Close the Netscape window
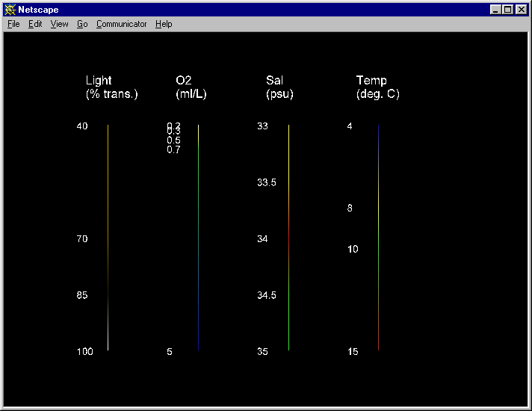Viewport: 532px width, 411px height. (522, 10)
